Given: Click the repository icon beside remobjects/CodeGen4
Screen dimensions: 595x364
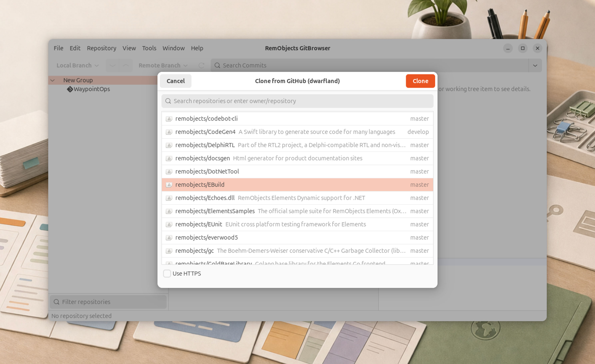Looking at the screenshot, I should tap(169, 132).
